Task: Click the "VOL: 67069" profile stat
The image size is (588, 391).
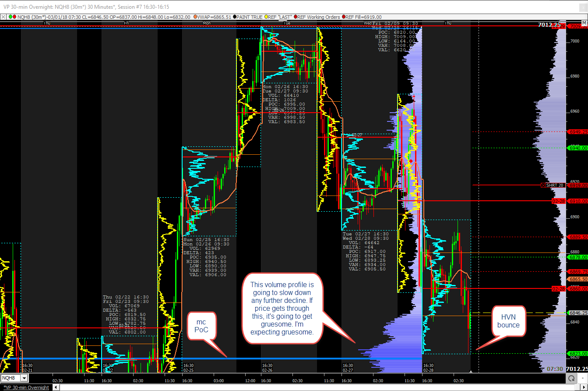Action: tap(124, 305)
